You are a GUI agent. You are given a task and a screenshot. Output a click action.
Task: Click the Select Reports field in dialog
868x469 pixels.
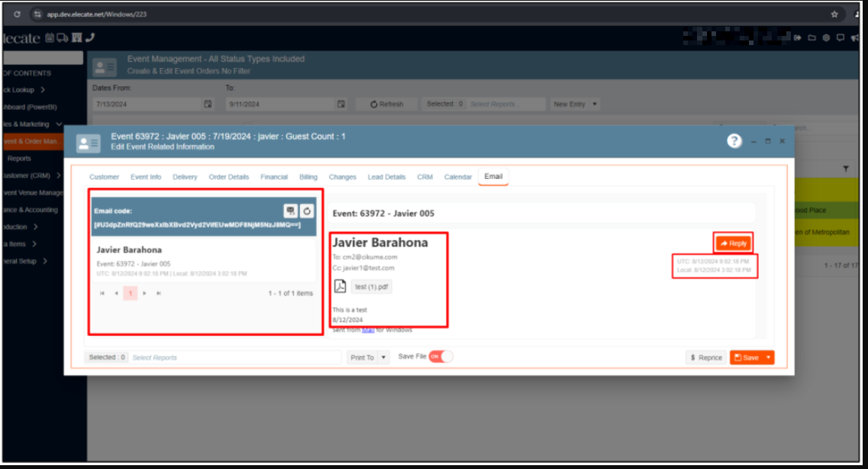point(229,357)
